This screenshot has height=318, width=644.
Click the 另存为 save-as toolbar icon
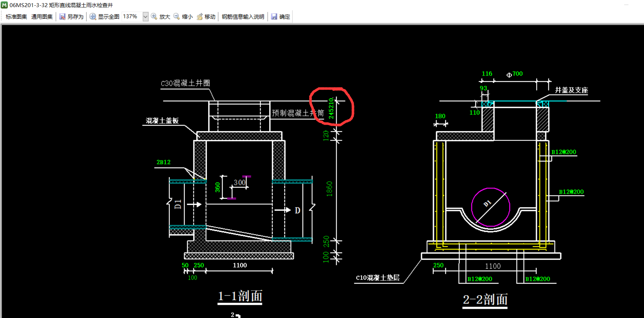tap(62, 17)
